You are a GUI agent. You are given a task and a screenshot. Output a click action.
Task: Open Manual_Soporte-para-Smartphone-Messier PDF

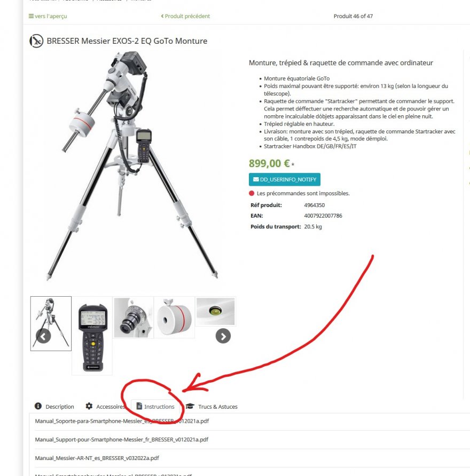[x=122, y=421]
